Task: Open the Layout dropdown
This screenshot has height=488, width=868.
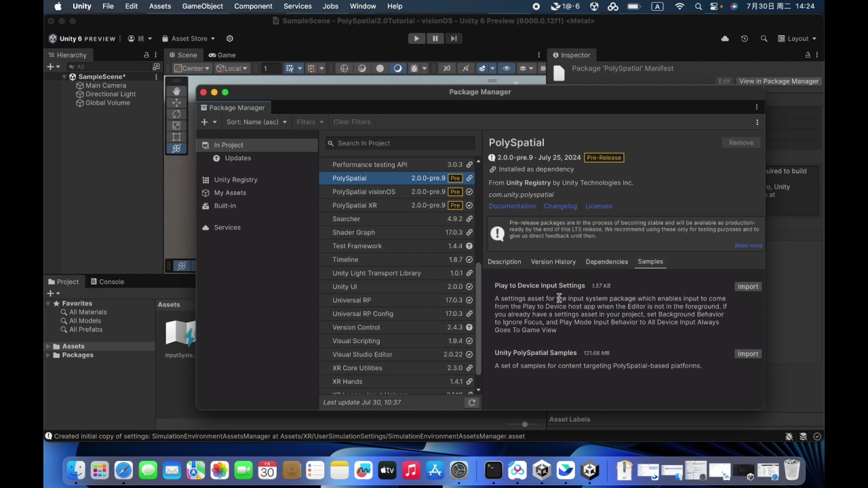Action: click(797, 39)
